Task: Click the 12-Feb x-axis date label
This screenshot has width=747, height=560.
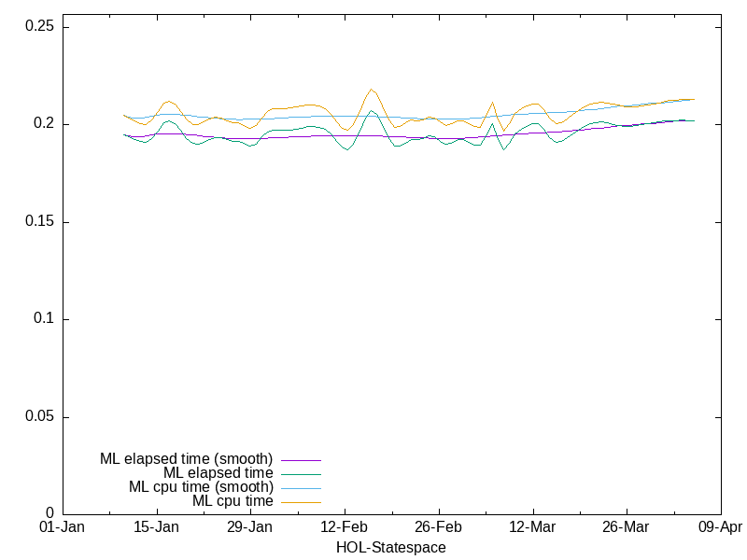Action: point(345,527)
